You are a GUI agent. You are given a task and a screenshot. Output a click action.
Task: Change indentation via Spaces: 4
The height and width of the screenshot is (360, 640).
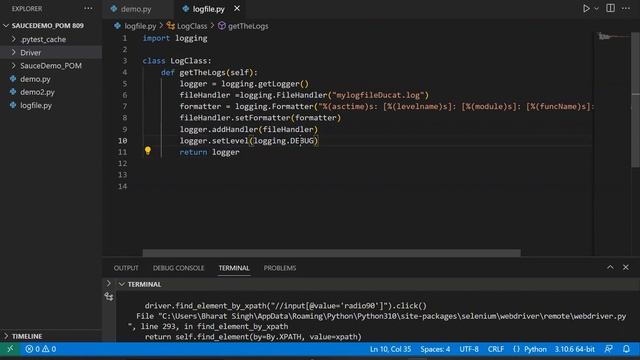(435, 349)
